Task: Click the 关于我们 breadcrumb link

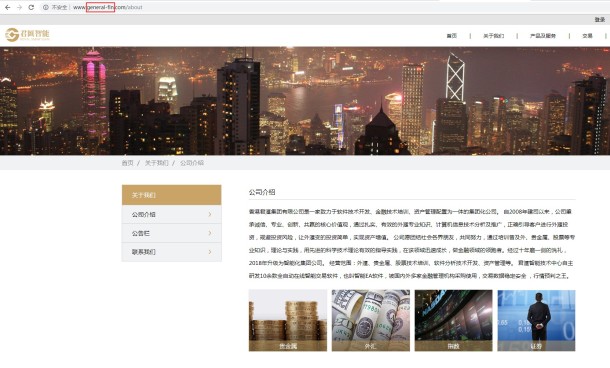Action: coord(156,163)
